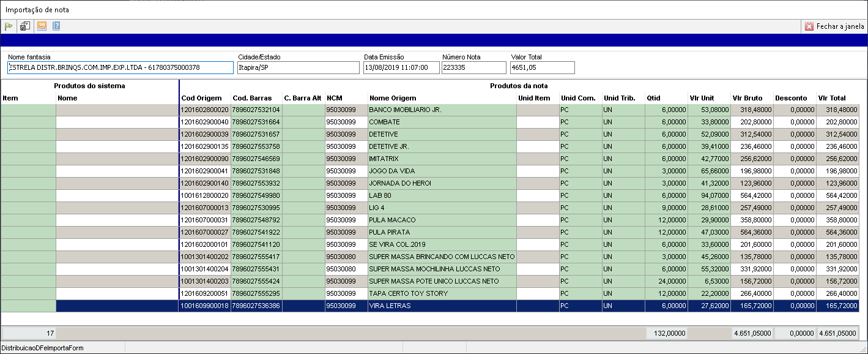Viewport: 868px width, 354px height.
Task: Open the help book icon
Action: pyautogui.click(x=57, y=26)
